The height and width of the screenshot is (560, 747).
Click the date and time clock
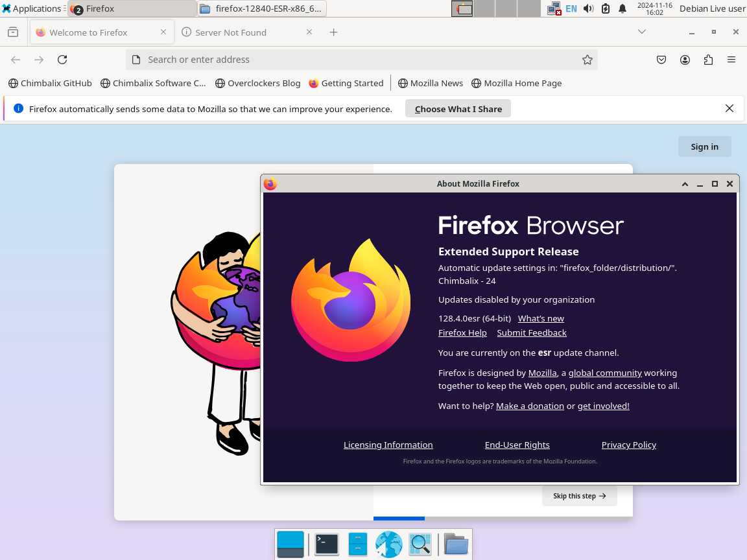pyautogui.click(x=654, y=8)
